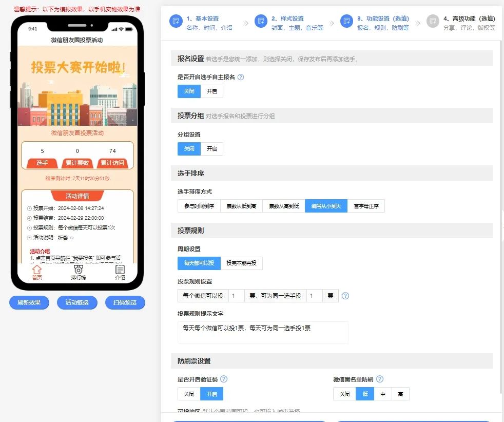Click help icon beside 微信黑名单防刷
This screenshot has height=422, width=504.
[x=380, y=379]
